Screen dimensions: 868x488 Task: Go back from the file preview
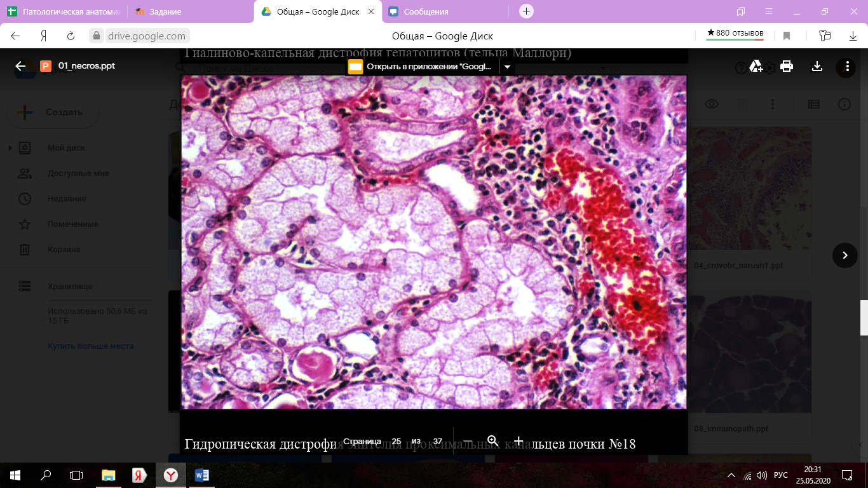(x=20, y=66)
